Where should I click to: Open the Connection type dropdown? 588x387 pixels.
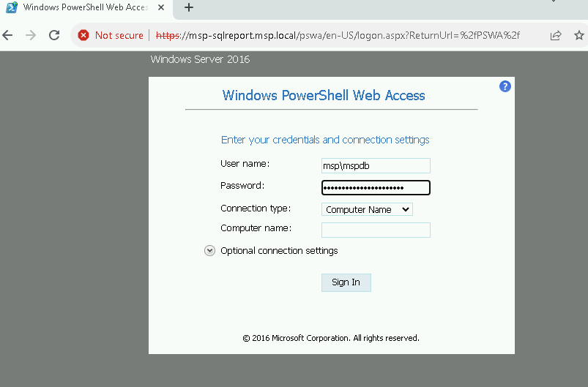(367, 209)
